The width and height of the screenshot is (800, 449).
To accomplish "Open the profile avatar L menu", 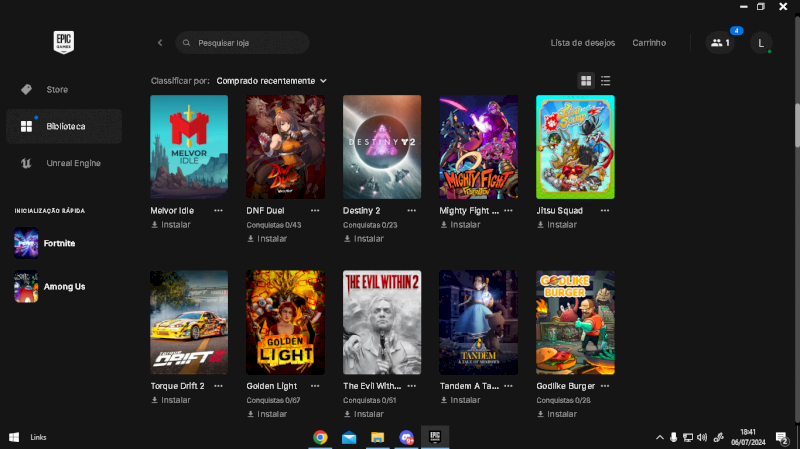I will 761,43.
